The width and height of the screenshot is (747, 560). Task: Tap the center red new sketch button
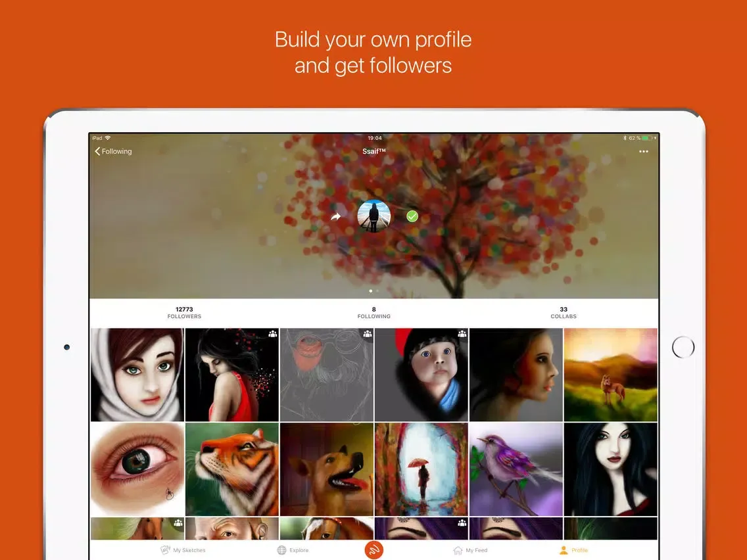(x=374, y=549)
